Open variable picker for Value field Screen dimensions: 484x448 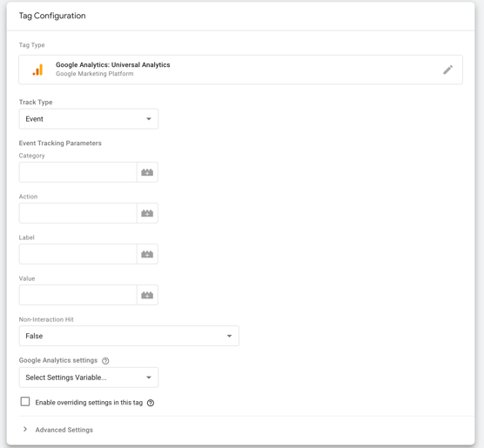pos(147,295)
